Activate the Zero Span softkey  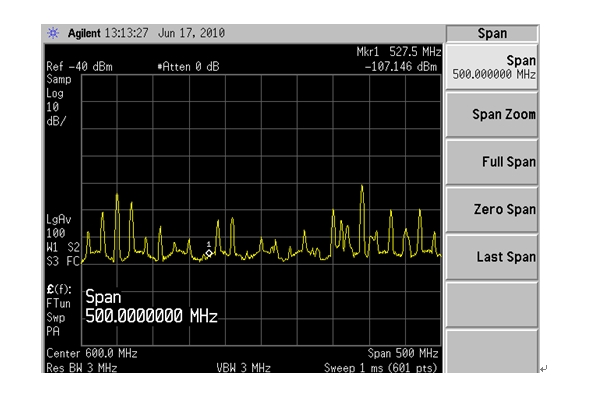click(x=492, y=210)
